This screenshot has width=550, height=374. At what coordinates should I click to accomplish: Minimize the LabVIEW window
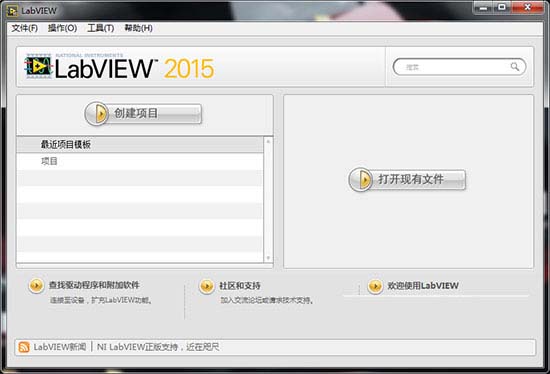click(x=483, y=7)
